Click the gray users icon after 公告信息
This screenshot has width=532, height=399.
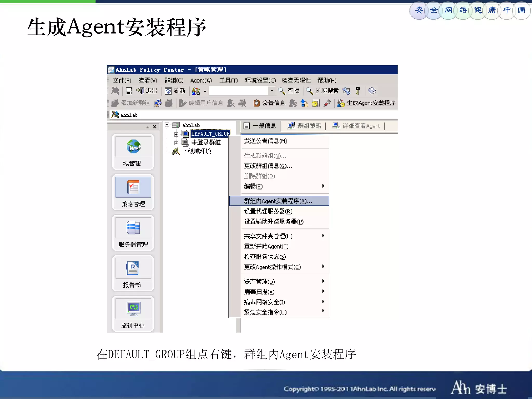tap(293, 103)
